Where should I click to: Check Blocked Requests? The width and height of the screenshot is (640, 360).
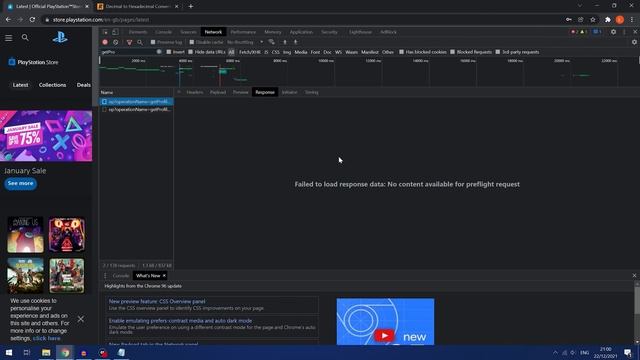pos(452,52)
